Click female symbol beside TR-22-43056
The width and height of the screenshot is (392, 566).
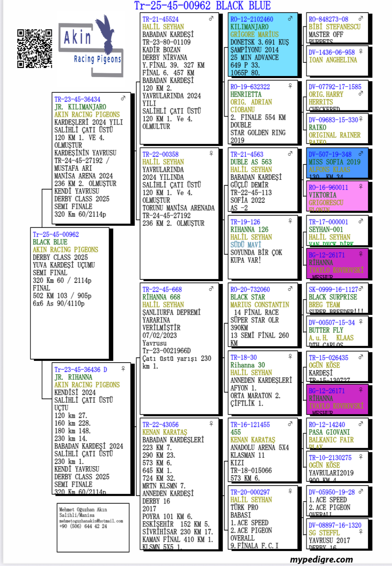coord(211,424)
